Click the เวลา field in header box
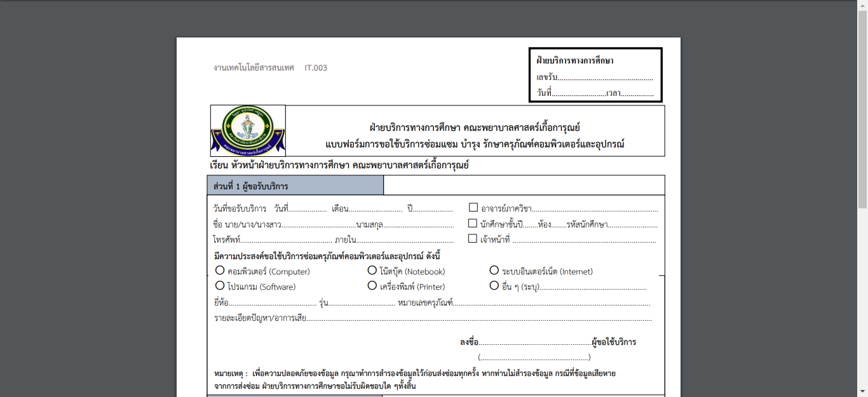This screenshot has height=397, width=868. [637, 93]
